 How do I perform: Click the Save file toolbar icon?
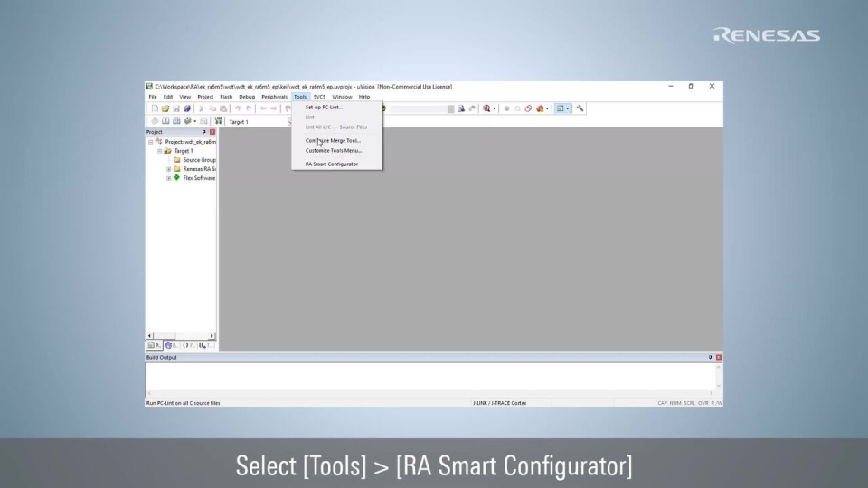tap(176, 108)
